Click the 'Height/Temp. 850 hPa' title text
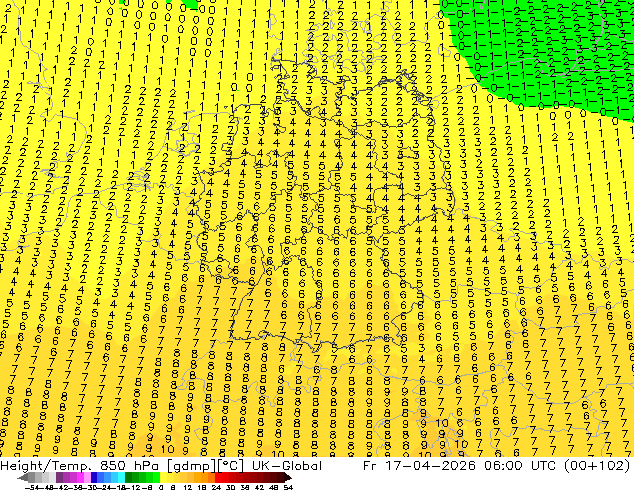Image resolution: width=634 pixels, height=490 pixels. (x=82, y=466)
